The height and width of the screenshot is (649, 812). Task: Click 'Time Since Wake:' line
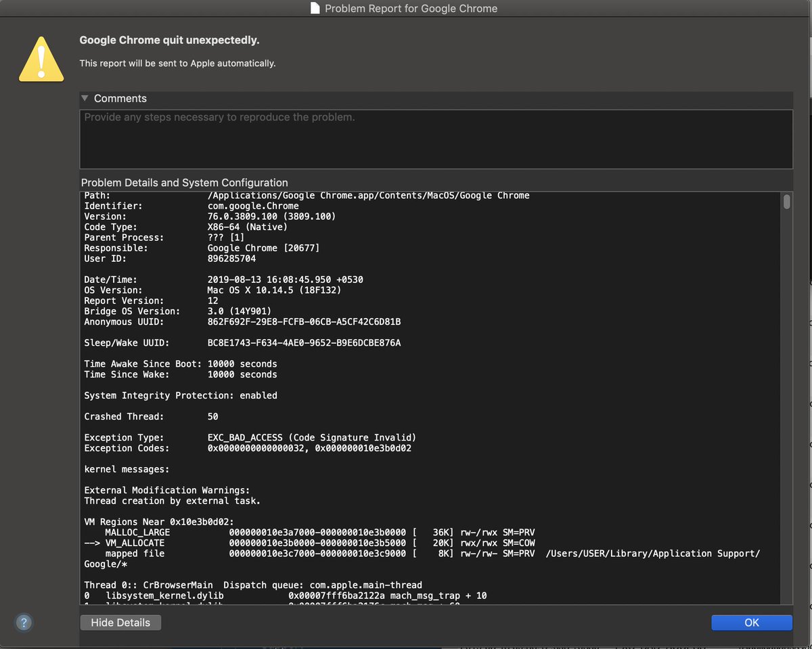pyautogui.click(x=181, y=374)
